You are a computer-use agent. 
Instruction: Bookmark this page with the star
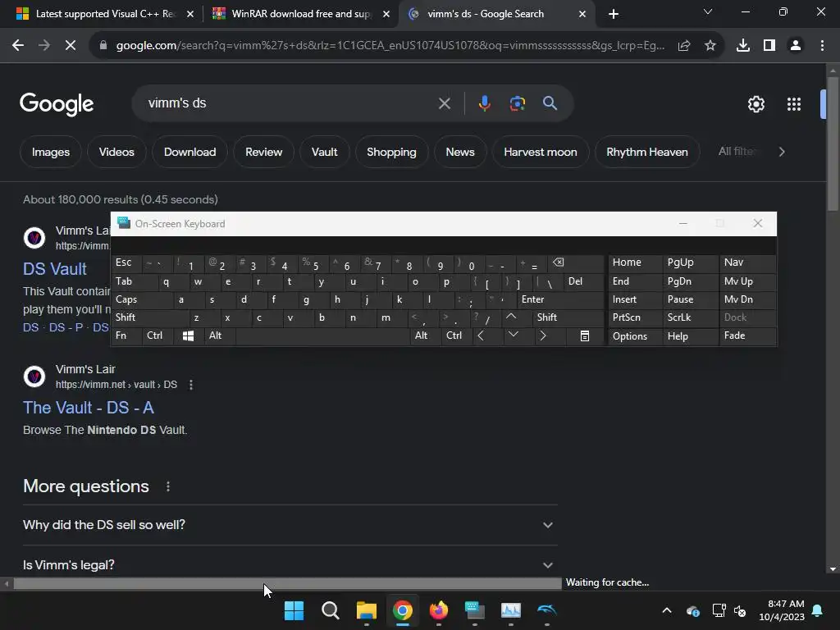pyautogui.click(x=710, y=46)
